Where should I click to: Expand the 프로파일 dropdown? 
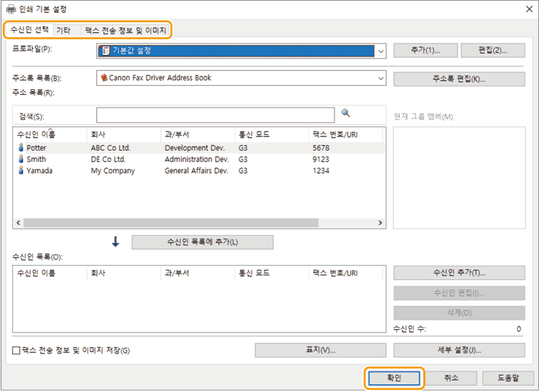click(x=380, y=51)
